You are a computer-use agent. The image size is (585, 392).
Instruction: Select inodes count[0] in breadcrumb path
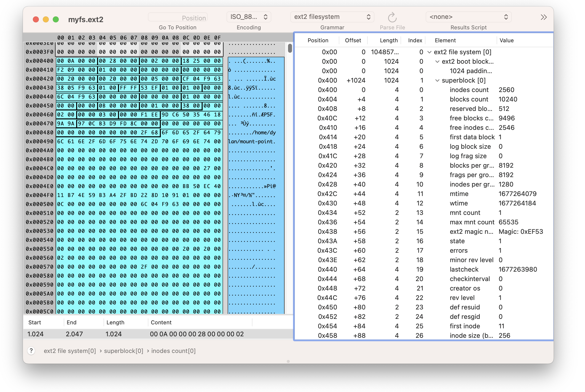pyautogui.click(x=174, y=351)
